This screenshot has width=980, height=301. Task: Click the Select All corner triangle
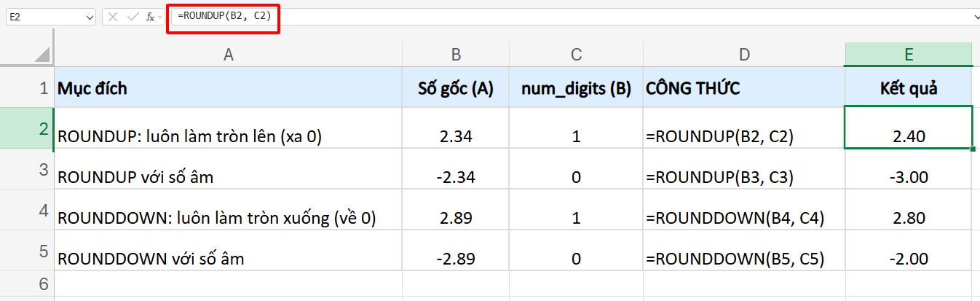point(42,55)
